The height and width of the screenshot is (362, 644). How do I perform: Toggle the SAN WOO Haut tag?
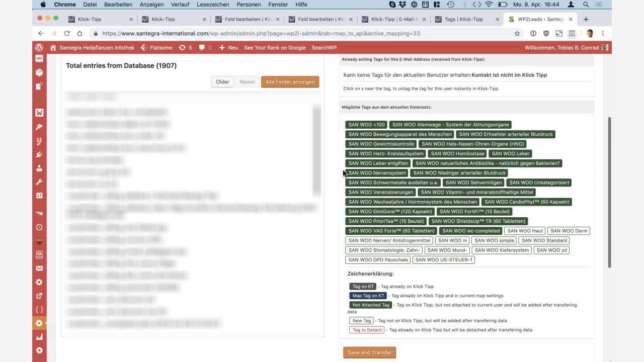coord(525,231)
